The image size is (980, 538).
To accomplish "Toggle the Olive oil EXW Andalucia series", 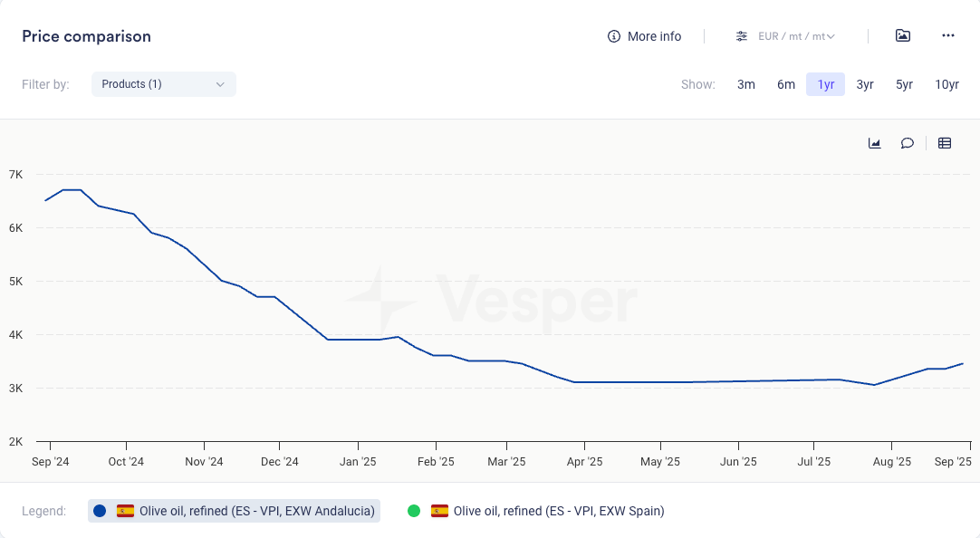I will click(x=256, y=511).
